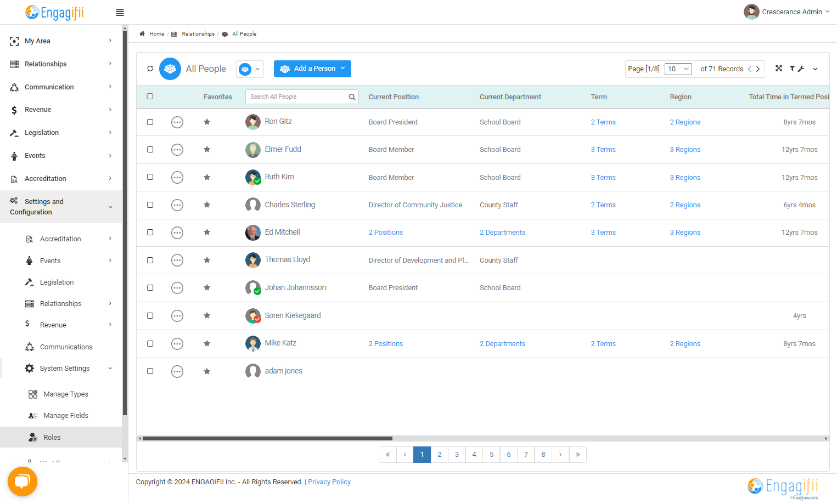Image resolution: width=837 pixels, height=504 pixels.
Task: Refresh the All People list
Action: pyautogui.click(x=150, y=69)
